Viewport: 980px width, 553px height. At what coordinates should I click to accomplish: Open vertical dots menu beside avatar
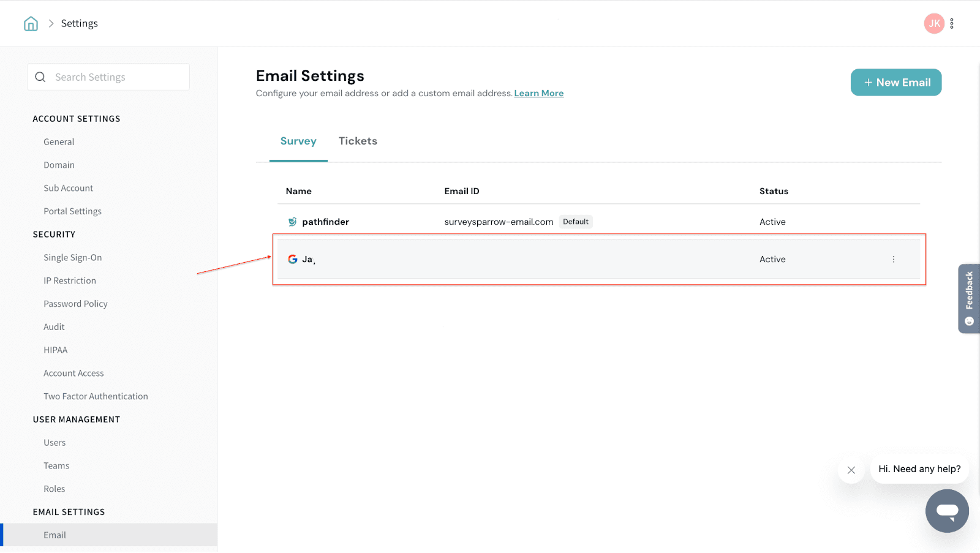point(952,24)
